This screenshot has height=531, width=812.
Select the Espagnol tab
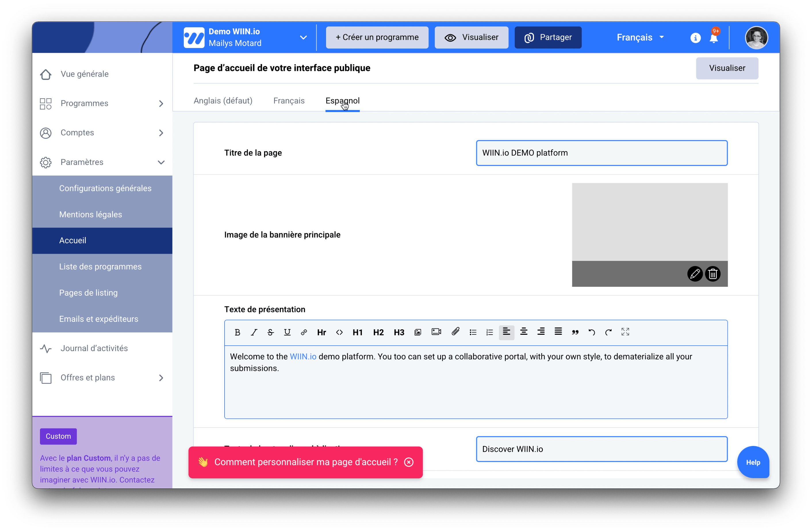[x=342, y=101]
